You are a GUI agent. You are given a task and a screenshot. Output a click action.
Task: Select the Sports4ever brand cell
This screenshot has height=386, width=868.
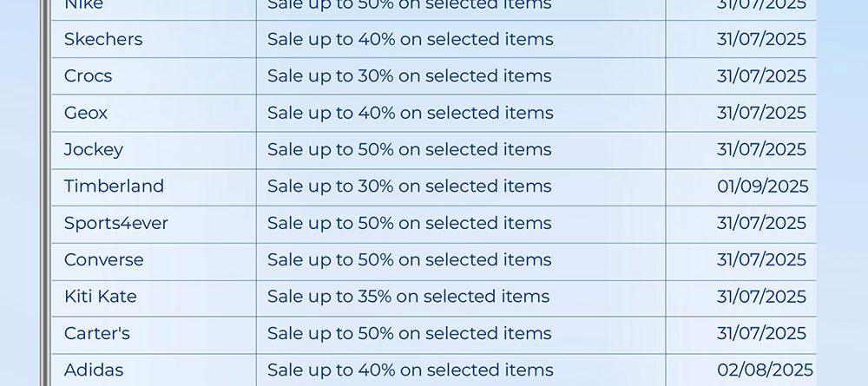154,225
